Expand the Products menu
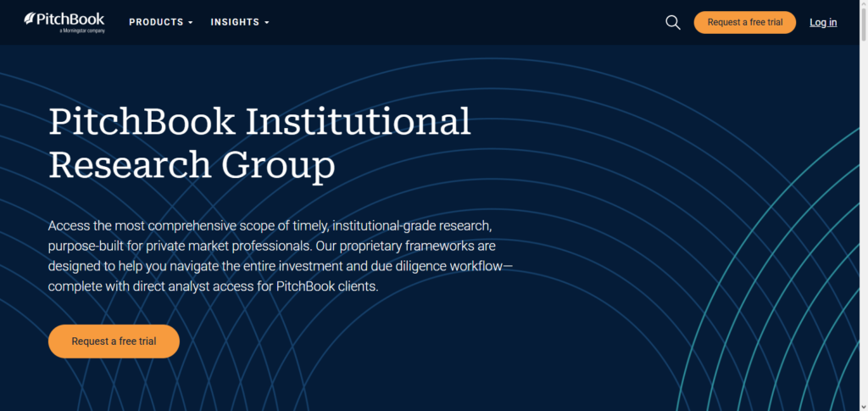This screenshot has width=868, height=411. pyautogui.click(x=161, y=22)
